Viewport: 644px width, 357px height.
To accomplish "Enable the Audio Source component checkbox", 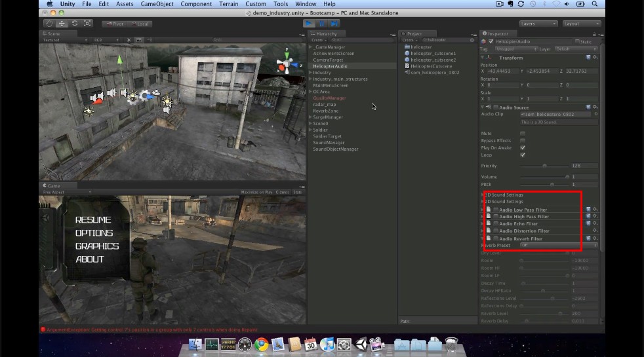I will [x=496, y=107].
